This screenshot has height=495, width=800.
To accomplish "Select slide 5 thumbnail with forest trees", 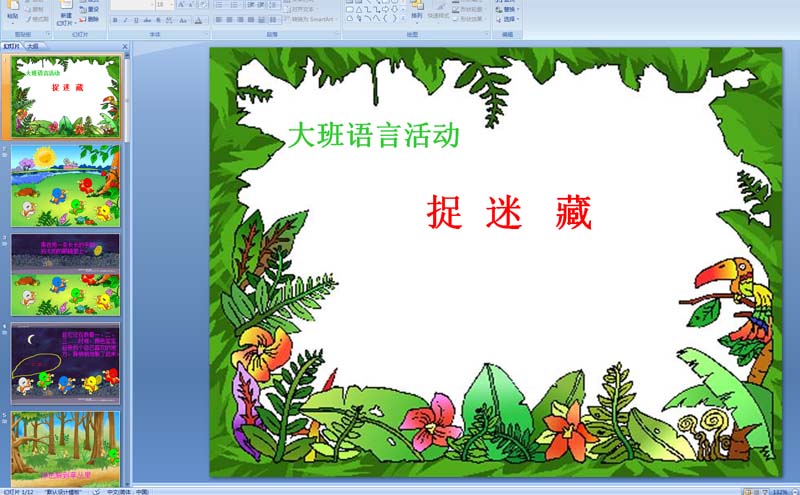I will (66, 449).
